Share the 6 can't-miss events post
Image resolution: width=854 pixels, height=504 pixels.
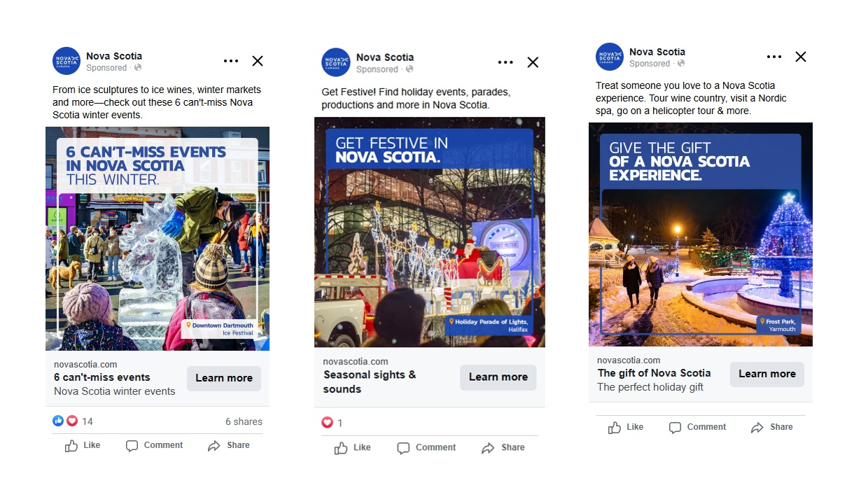[x=229, y=445]
